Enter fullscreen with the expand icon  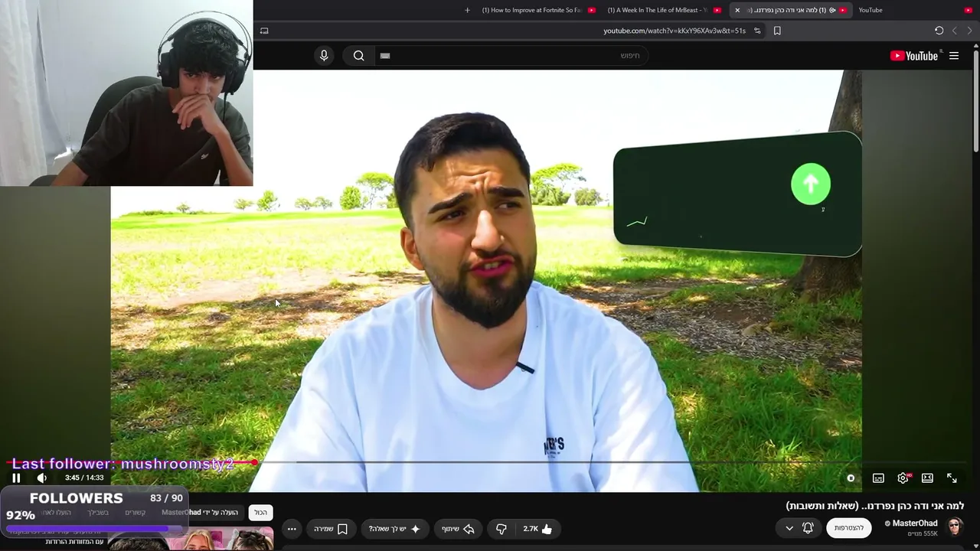tap(952, 478)
